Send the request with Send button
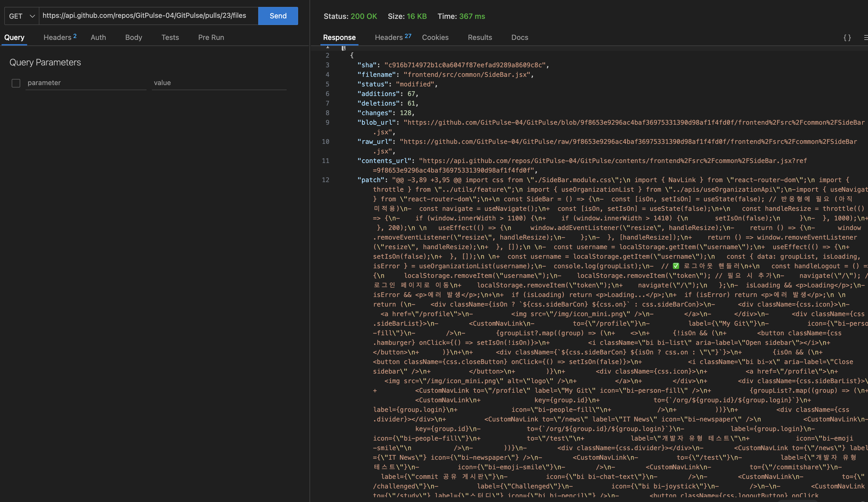 pyautogui.click(x=278, y=16)
